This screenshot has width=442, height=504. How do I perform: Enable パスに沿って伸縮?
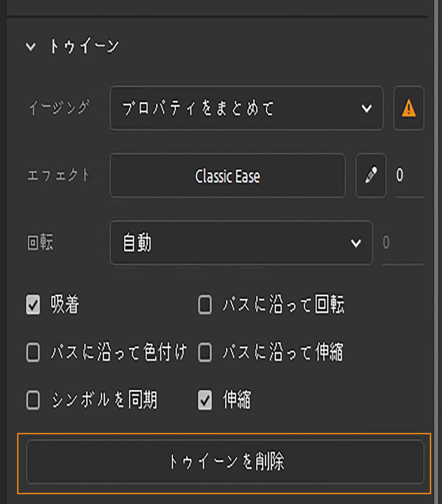204,353
